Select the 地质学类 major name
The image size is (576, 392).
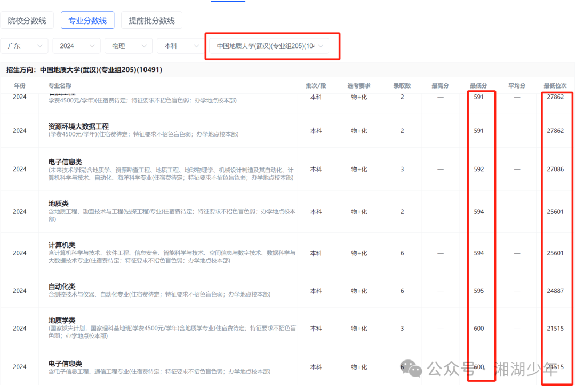pyautogui.click(x=62, y=321)
